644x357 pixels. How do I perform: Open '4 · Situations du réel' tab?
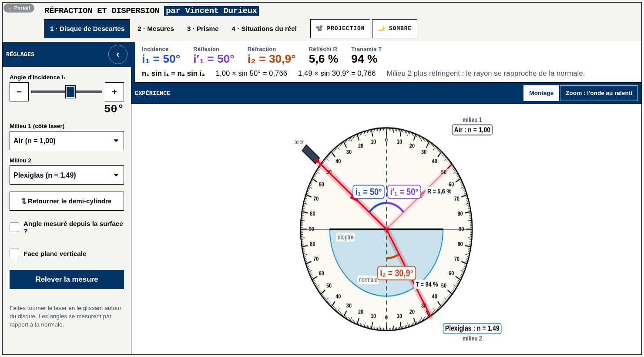[x=264, y=29]
